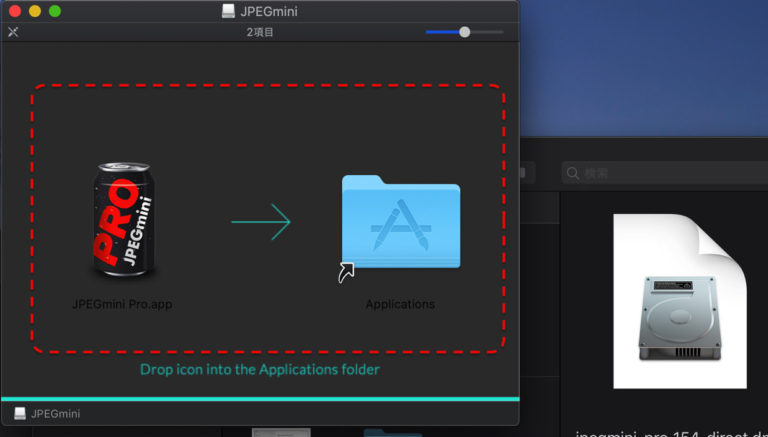Click the magnifier icon in the Finder search field
The image size is (768, 437).
click(x=572, y=173)
